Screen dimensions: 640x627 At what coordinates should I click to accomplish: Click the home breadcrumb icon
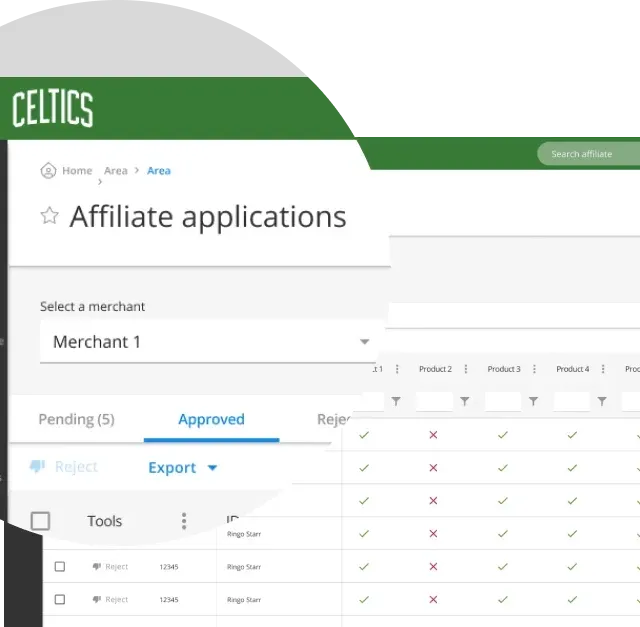pyautogui.click(x=48, y=171)
